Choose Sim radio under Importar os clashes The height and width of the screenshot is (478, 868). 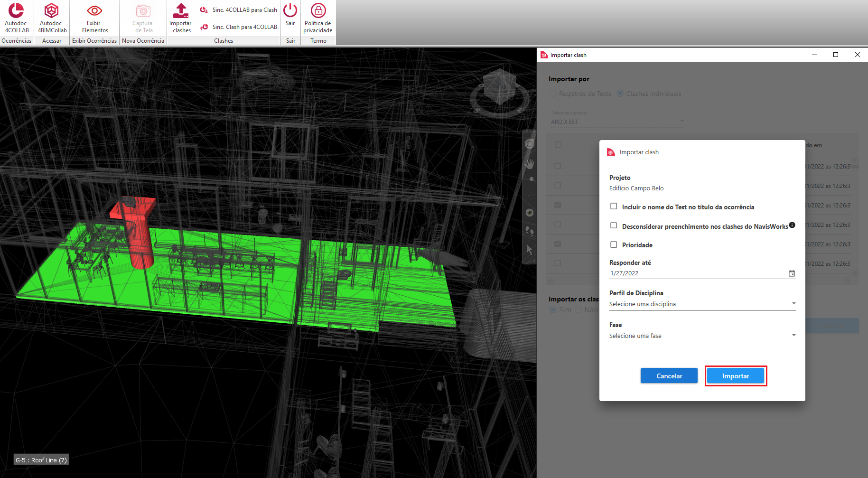coord(553,310)
